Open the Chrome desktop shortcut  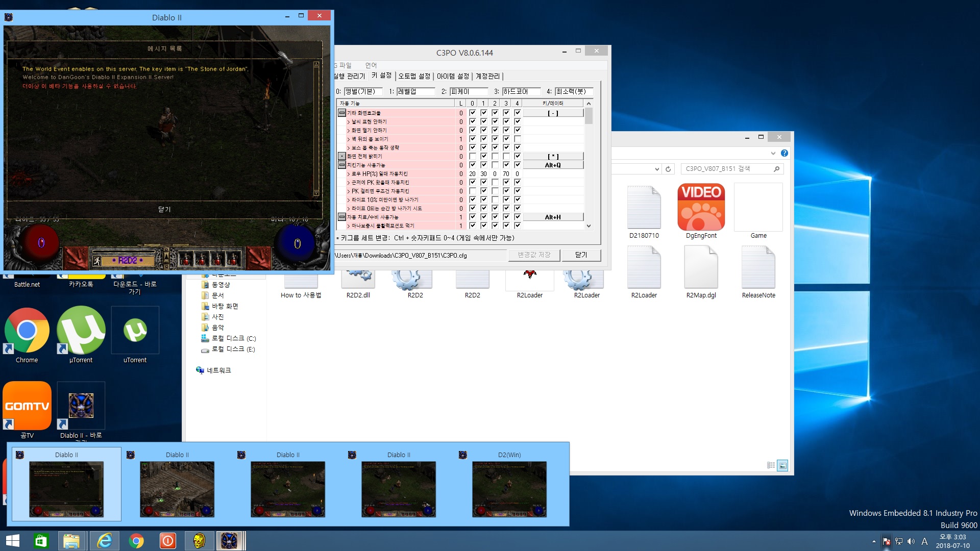click(x=27, y=335)
